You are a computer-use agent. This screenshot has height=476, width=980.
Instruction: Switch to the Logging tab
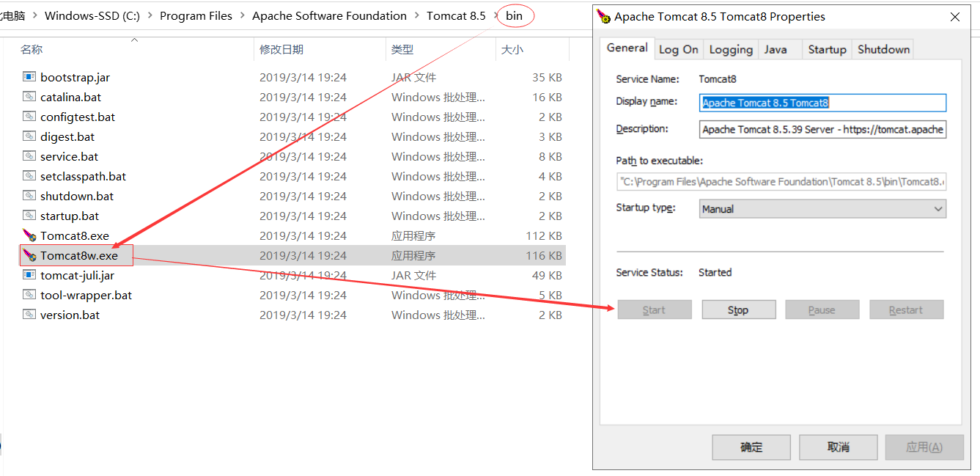(731, 49)
